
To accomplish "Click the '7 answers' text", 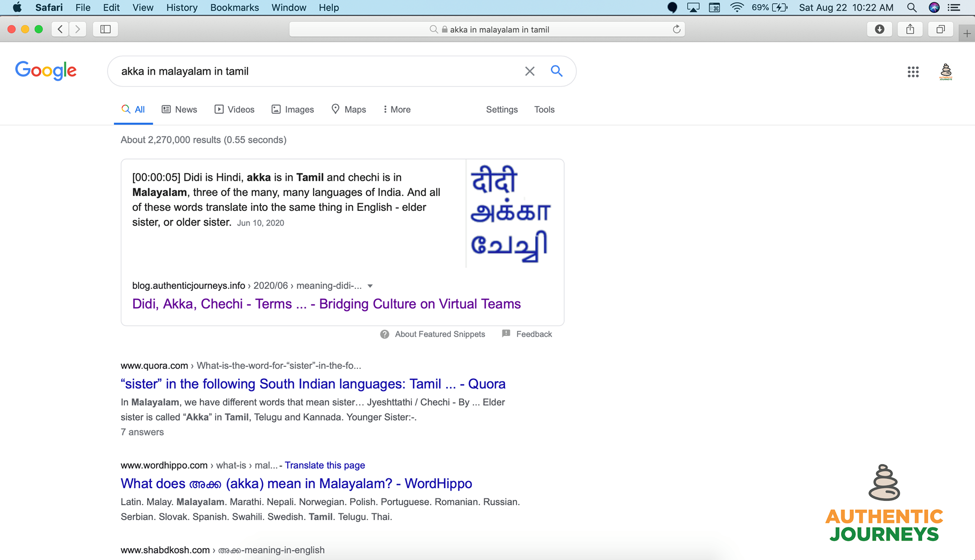I will click(142, 432).
